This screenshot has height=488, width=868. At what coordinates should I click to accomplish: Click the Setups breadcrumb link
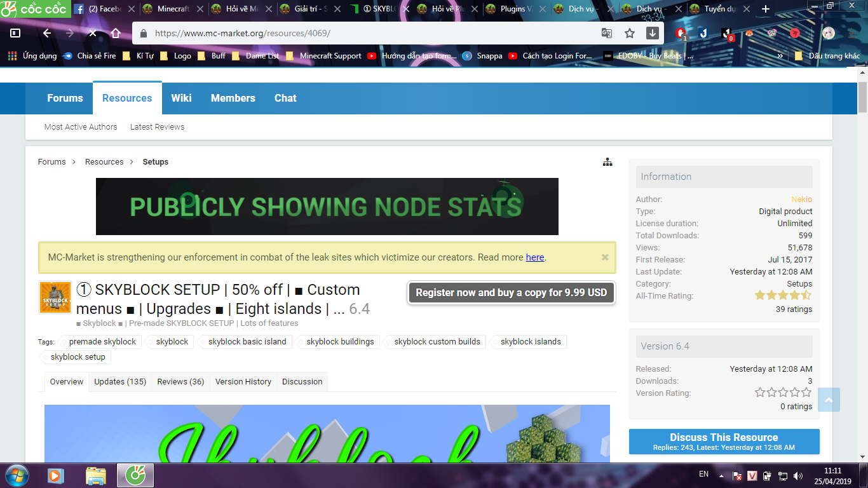pyautogui.click(x=156, y=162)
